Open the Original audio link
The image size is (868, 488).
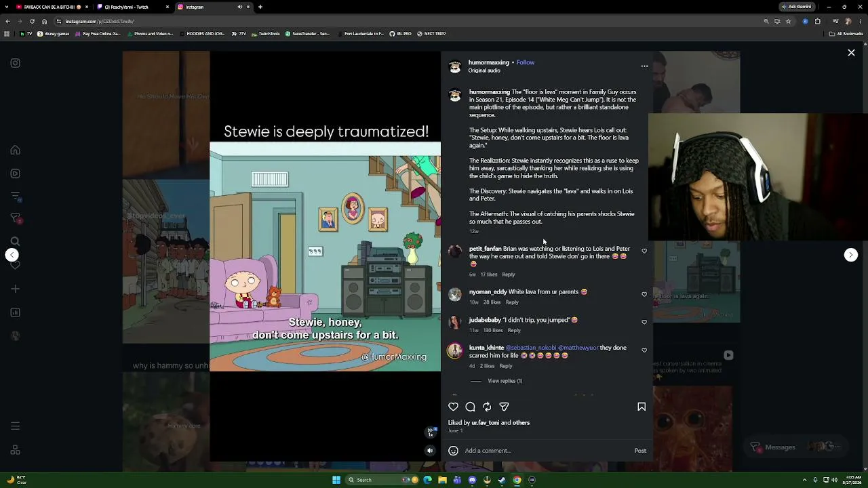point(484,70)
